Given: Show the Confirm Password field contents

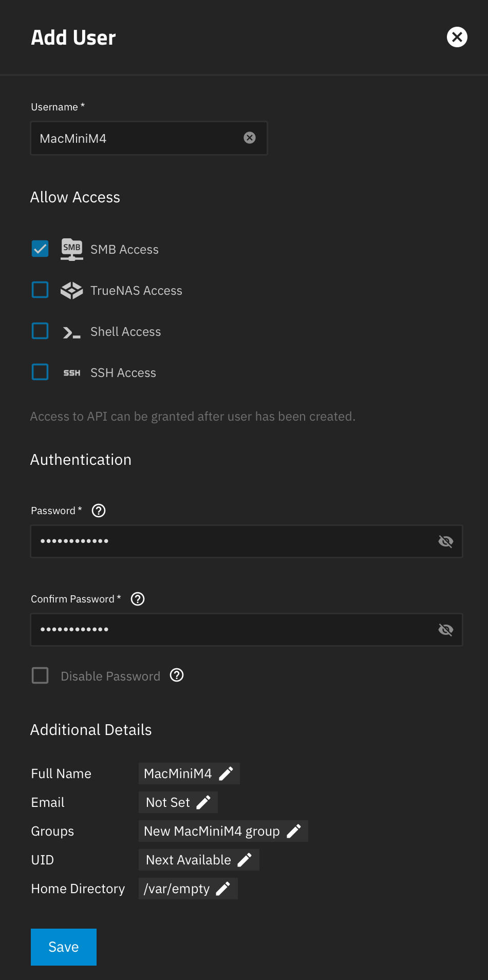Looking at the screenshot, I should (445, 630).
